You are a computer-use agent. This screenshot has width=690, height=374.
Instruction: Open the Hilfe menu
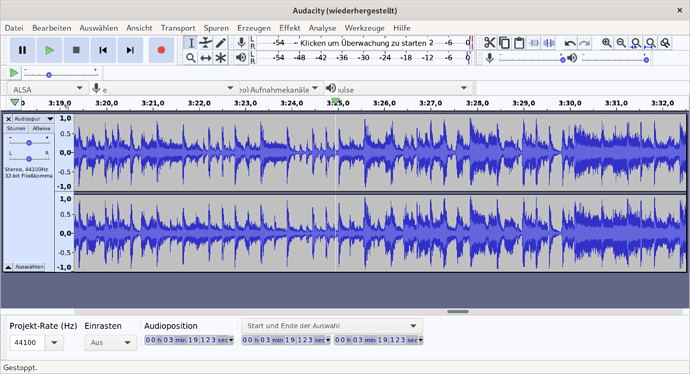pyautogui.click(x=402, y=28)
